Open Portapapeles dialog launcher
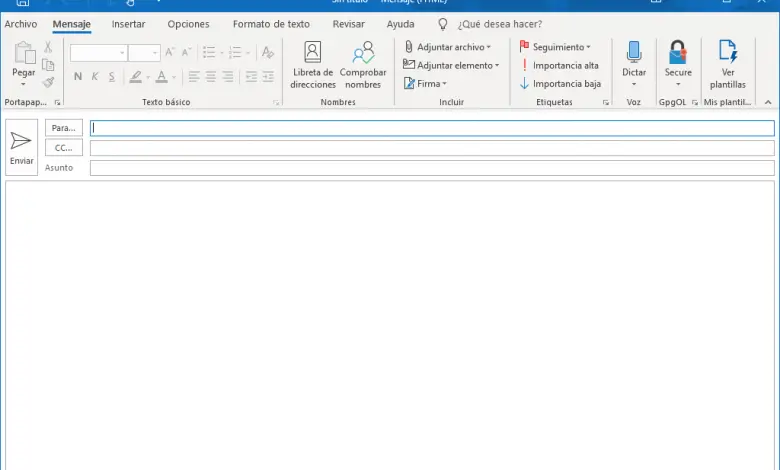The width and height of the screenshot is (780, 470). click(57, 102)
